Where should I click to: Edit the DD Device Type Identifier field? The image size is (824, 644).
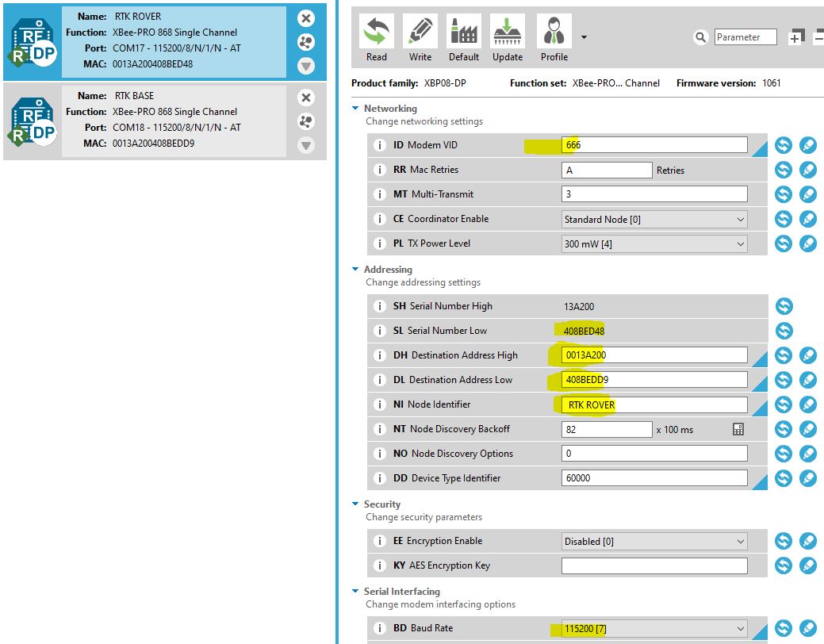[x=654, y=478]
